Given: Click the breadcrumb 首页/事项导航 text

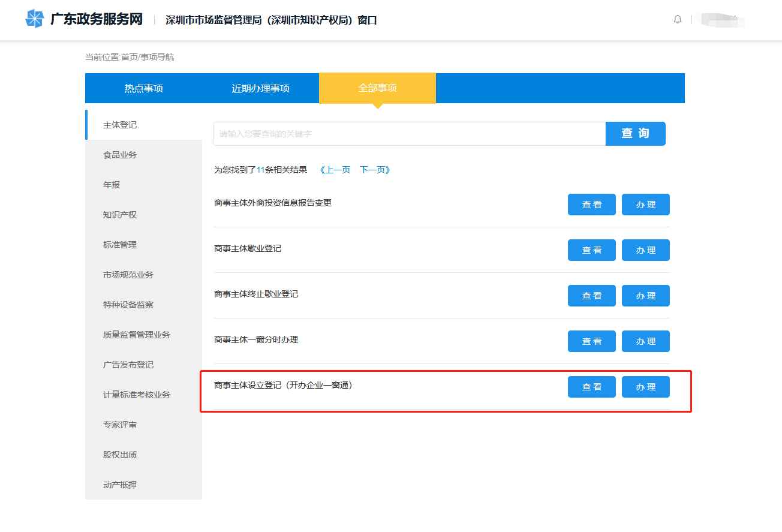Looking at the screenshot, I should tap(148, 57).
